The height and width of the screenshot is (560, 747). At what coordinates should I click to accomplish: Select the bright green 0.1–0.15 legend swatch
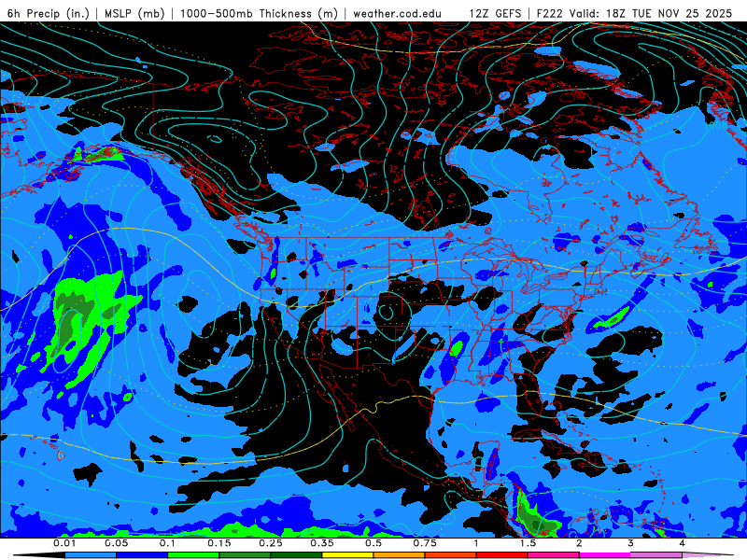coord(193,555)
